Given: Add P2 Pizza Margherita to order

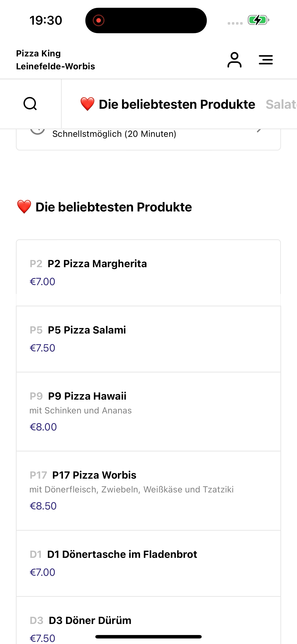Looking at the screenshot, I should point(148,272).
